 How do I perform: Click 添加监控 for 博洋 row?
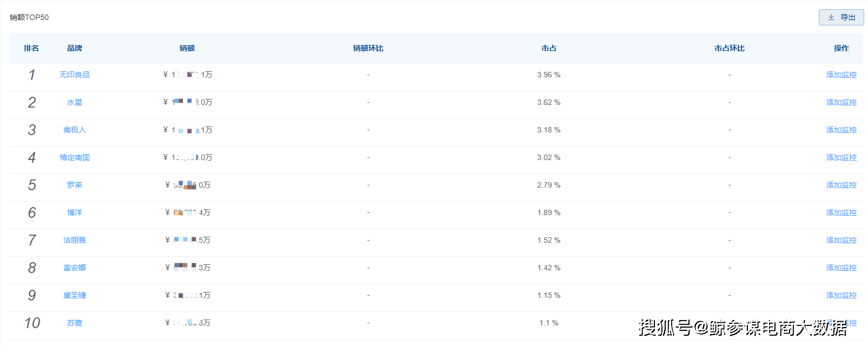[x=841, y=212]
